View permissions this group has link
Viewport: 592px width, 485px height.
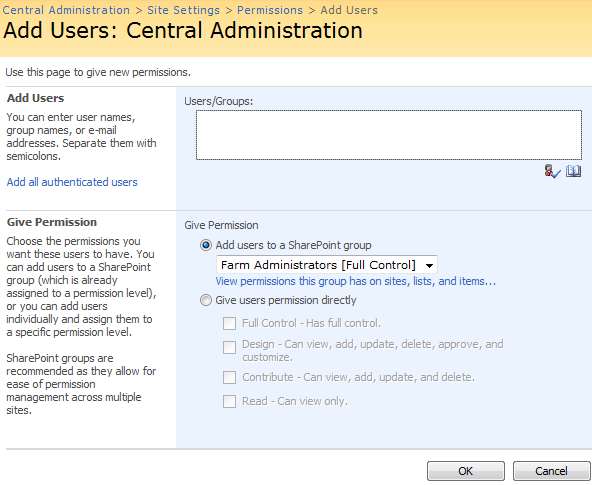[356, 282]
